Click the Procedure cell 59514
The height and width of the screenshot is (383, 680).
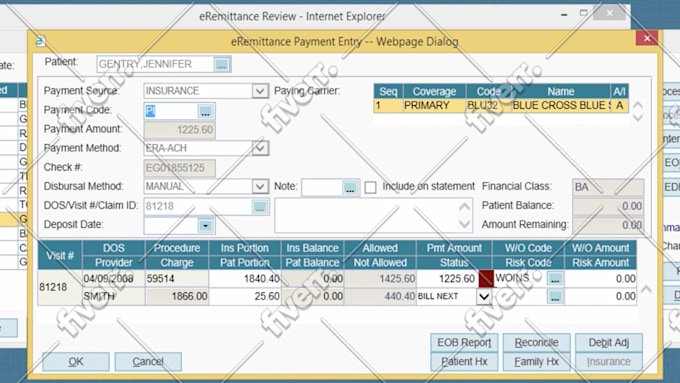click(177, 278)
